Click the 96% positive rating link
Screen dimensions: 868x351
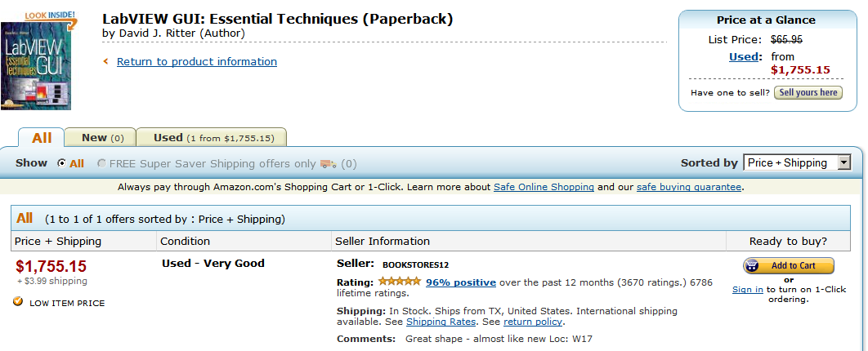click(x=460, y=282)
